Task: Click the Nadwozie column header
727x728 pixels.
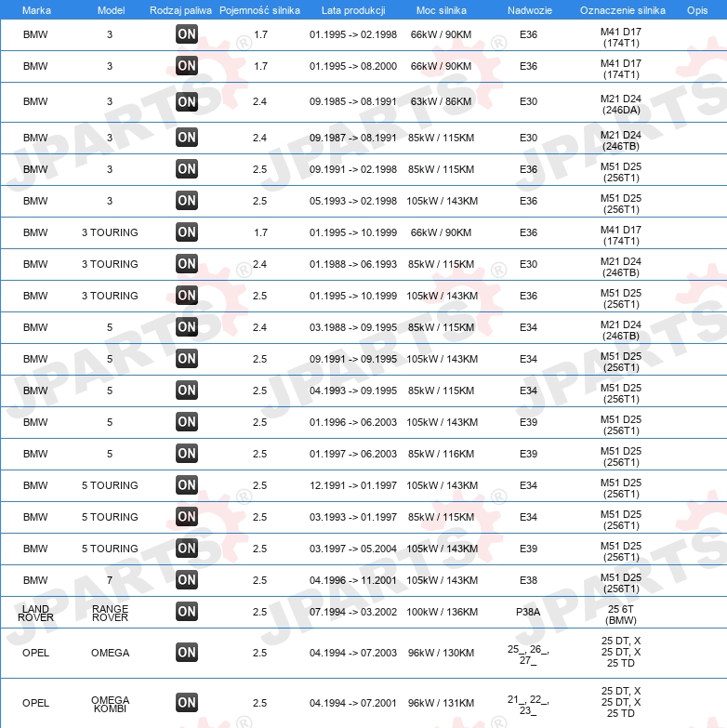Action: tap(529, 10)
